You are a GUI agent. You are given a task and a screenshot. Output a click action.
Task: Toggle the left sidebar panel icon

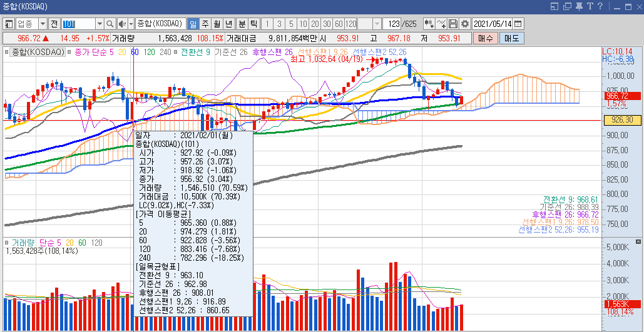tap(9, 24)
